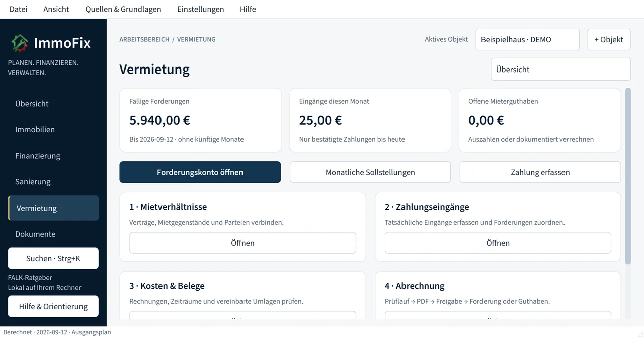Click the Fällige Forderungen amount 5.940,00 €
The width and height of the screenshot is (644, 338).
[x=159, y=120]
